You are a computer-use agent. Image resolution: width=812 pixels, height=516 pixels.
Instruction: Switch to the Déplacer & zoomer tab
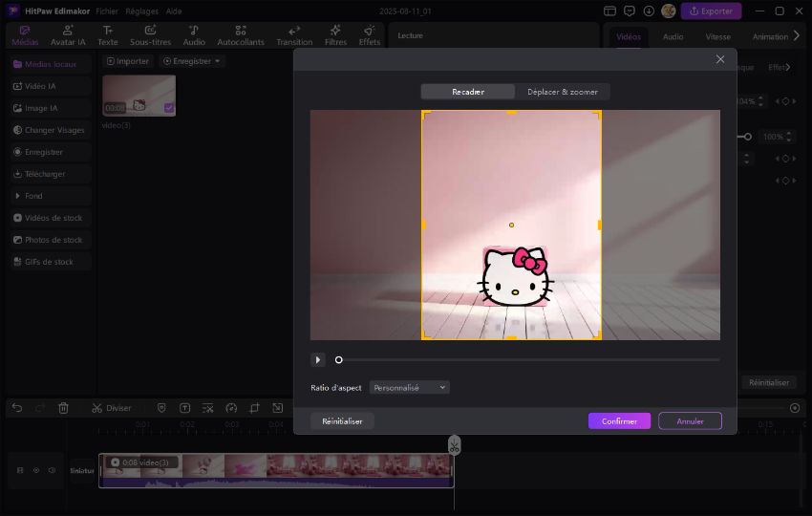click(x=563, y=92)
